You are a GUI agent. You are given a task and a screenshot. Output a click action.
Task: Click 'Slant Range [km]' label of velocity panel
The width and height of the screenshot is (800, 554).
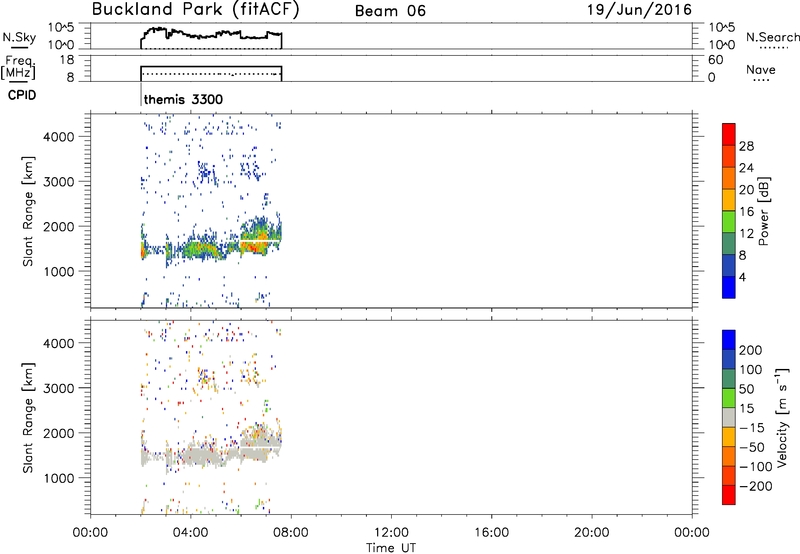pyautogui.click(x=28, y=418)
